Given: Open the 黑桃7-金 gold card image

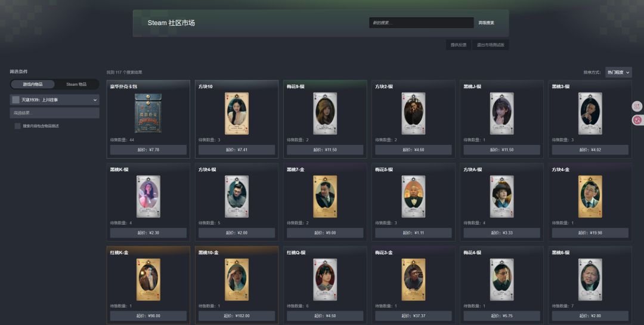Looking at the screenshot, I should (x=325, y=196).
